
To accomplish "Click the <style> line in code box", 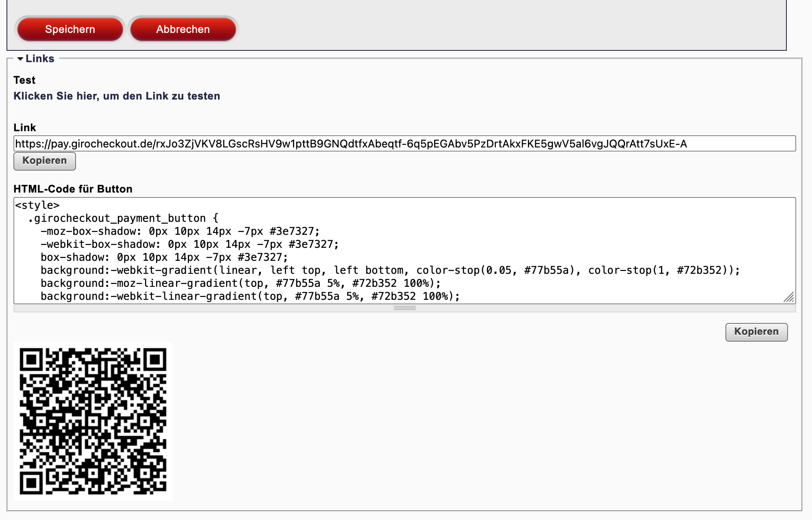I will tap(38, 206).
